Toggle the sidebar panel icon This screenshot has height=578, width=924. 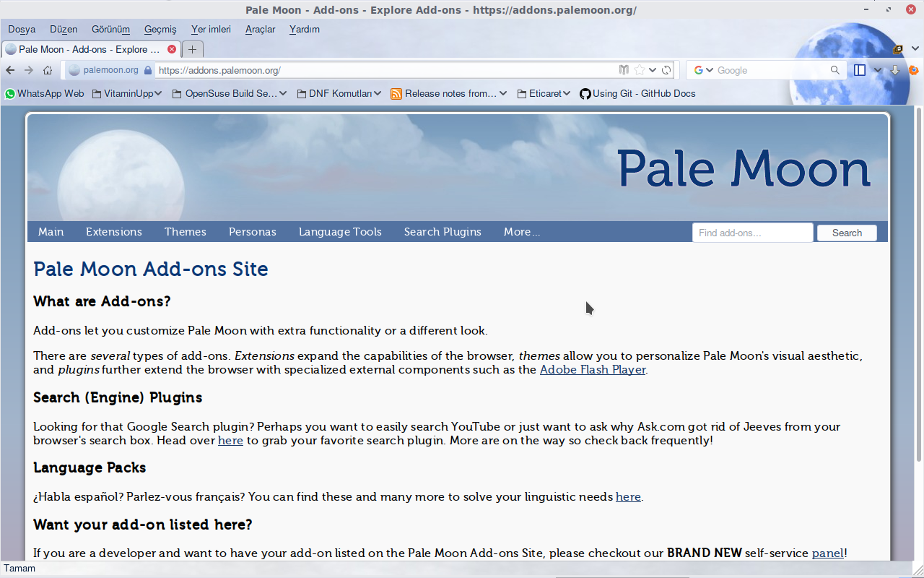pos(860,70)
